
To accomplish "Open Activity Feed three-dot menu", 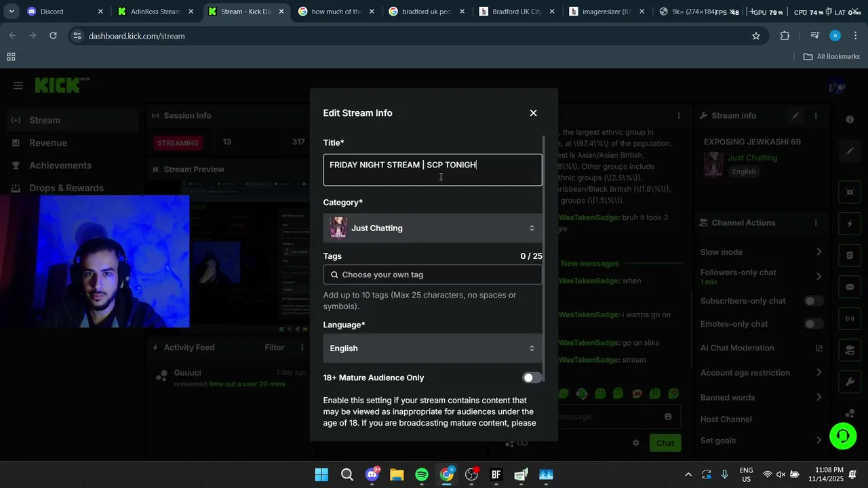I will point(302,348).
